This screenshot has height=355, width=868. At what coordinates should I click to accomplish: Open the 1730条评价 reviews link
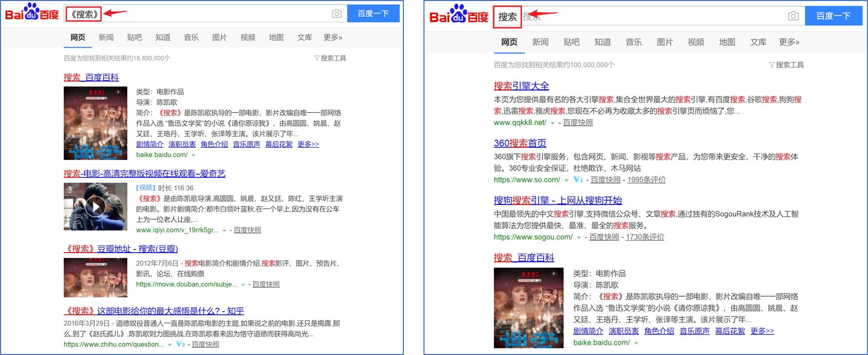(x=645, y=237)
